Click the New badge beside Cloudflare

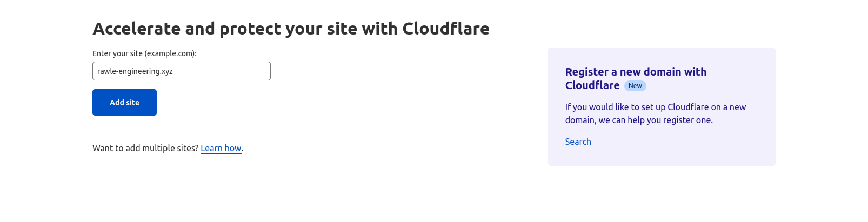(635, 86)
